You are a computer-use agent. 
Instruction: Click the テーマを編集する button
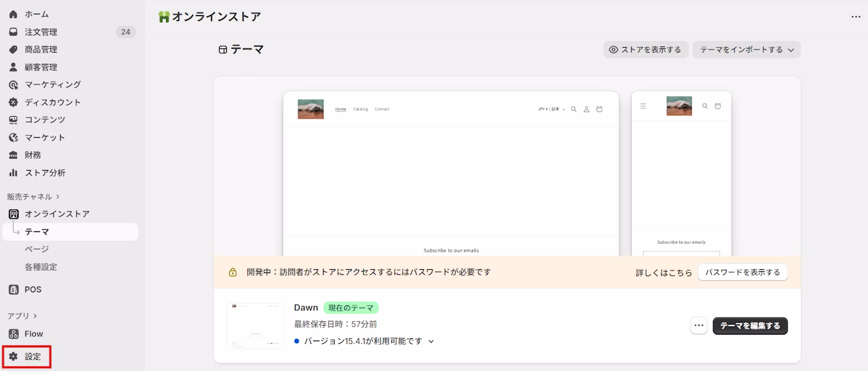tap(750, 325)
